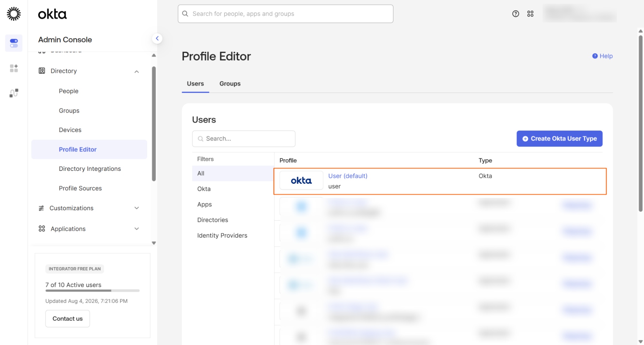Viewport: 644px width, 345px height.
Task: Click Create Okta User Type button
Action: pyautogui.click(x=559, y=139)
